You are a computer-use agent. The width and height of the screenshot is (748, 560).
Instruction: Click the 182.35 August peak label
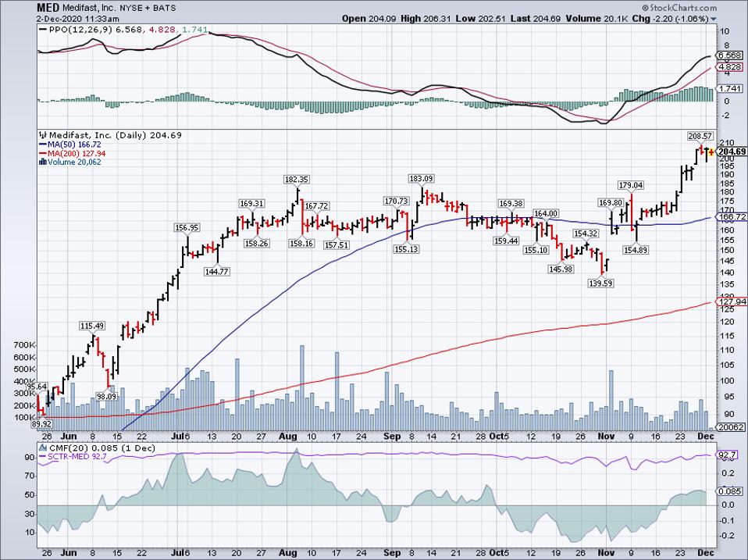(x=296, y=180)
